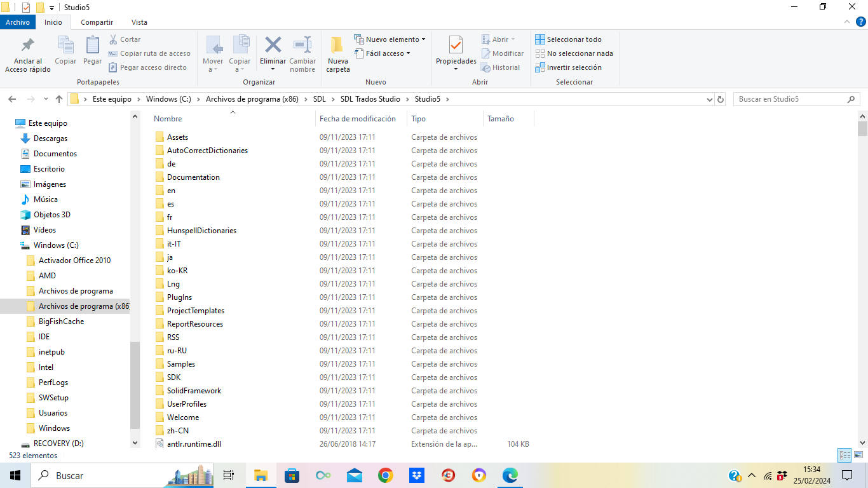
Task: Select Descargas in navigation pane
Action: click(50, 139)
